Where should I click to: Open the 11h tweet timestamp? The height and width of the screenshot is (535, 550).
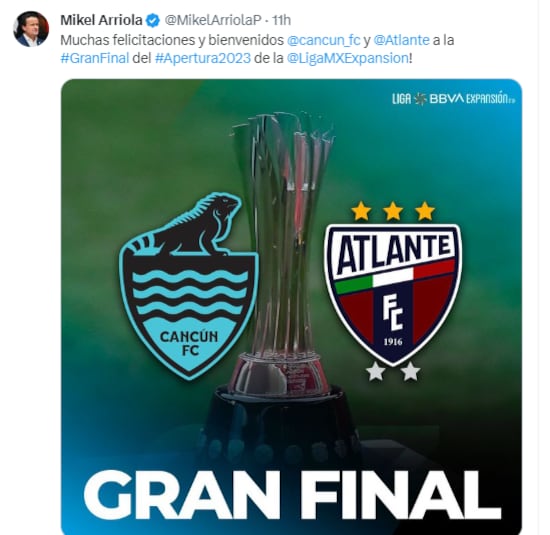[282, 20]
